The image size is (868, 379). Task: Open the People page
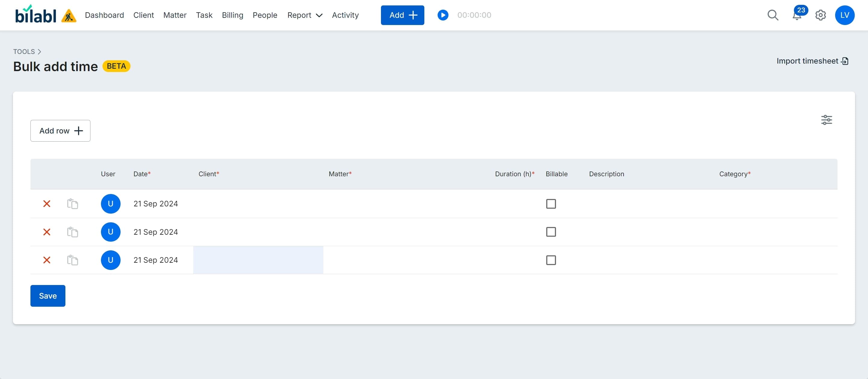click(265, 15)
